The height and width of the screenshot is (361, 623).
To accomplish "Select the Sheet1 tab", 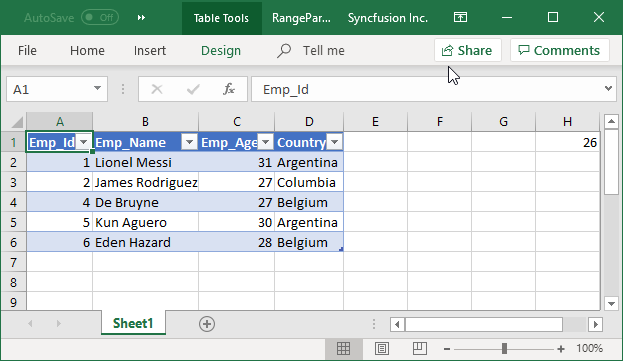I will 133,323.
